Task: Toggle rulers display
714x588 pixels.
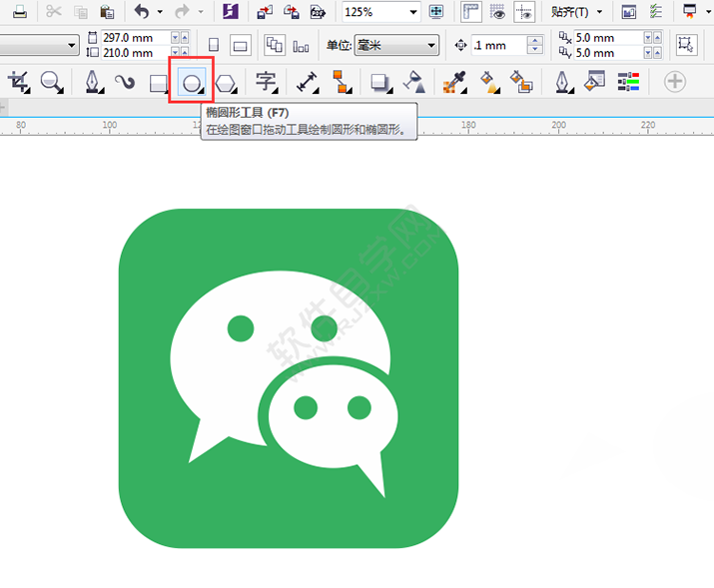Action: click(470, 12)
